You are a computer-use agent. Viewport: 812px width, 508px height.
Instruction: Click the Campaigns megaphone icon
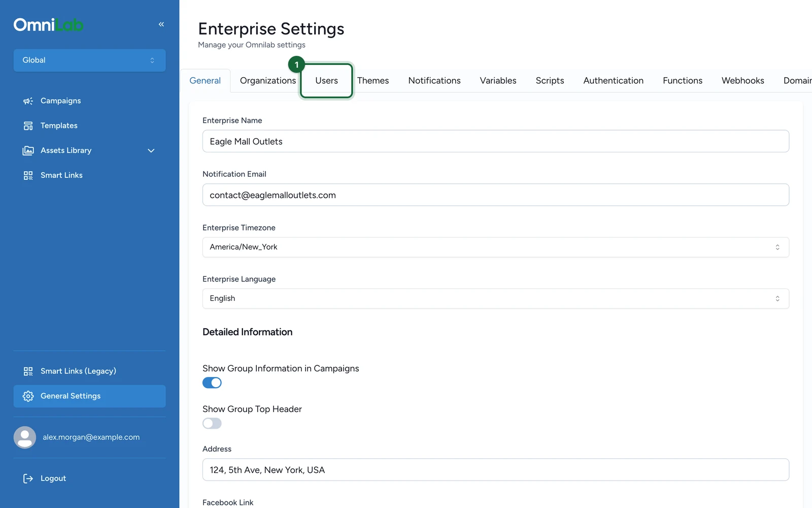(28, 101)
